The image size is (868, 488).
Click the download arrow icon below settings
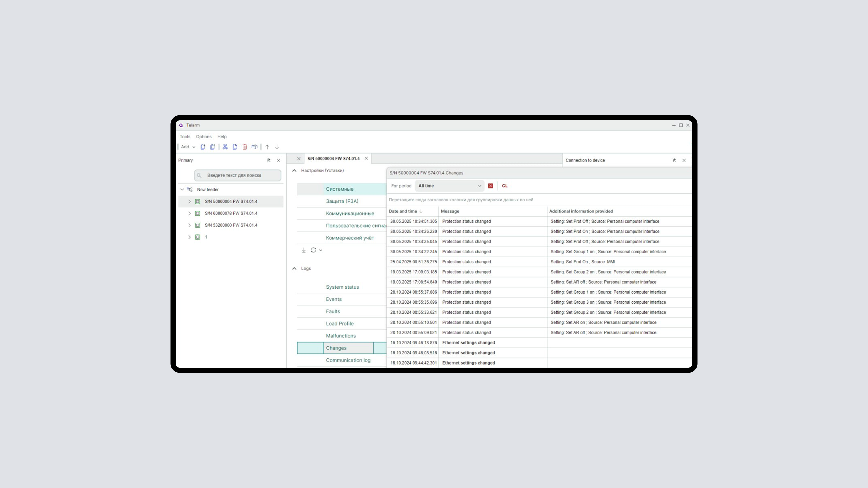point(304,250)
